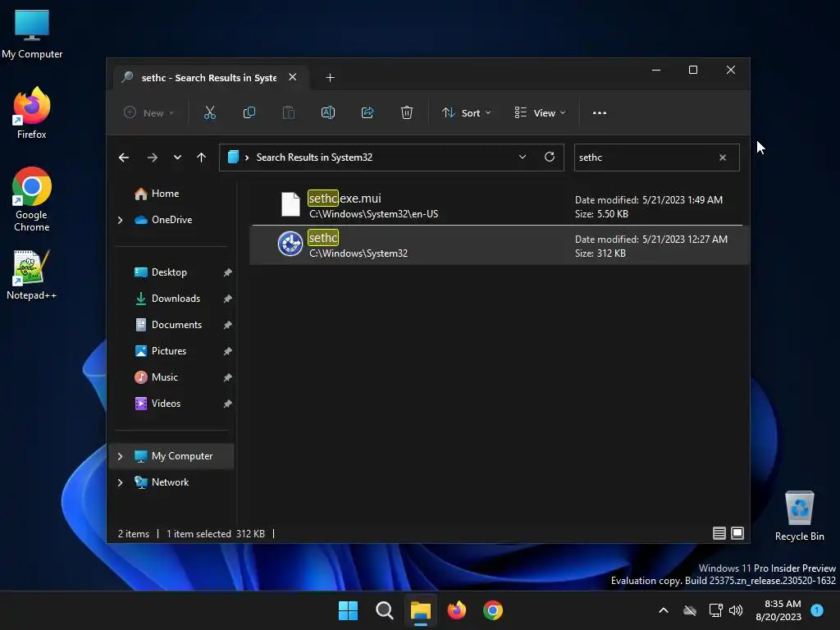
Task: Select the sethc.exe.mui file icon
Action: point(291,204)
